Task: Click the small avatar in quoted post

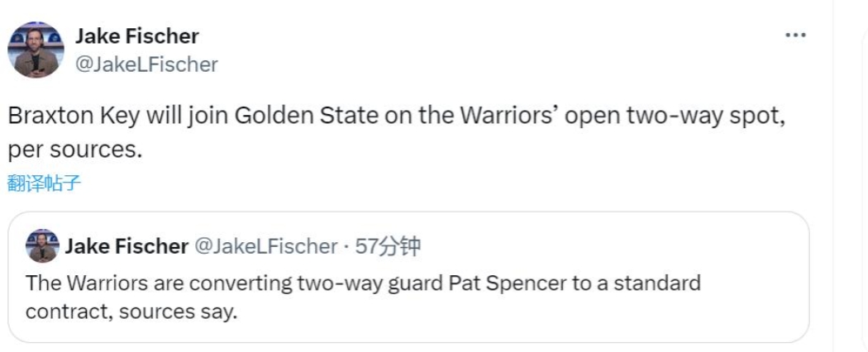Action: click(42, 246)
